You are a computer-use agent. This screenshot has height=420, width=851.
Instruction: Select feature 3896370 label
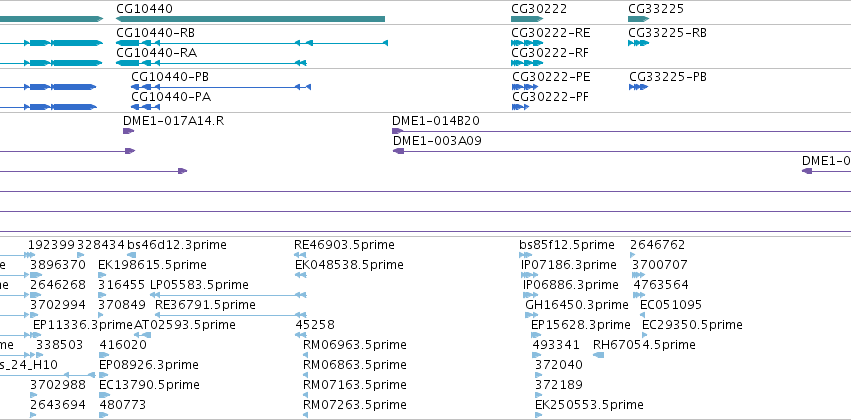coord(58,264)
